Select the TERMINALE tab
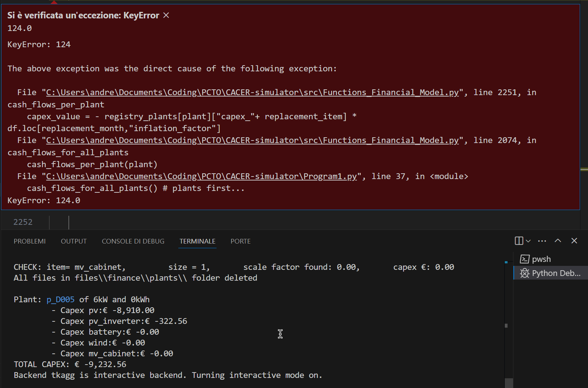 [197, 241]
